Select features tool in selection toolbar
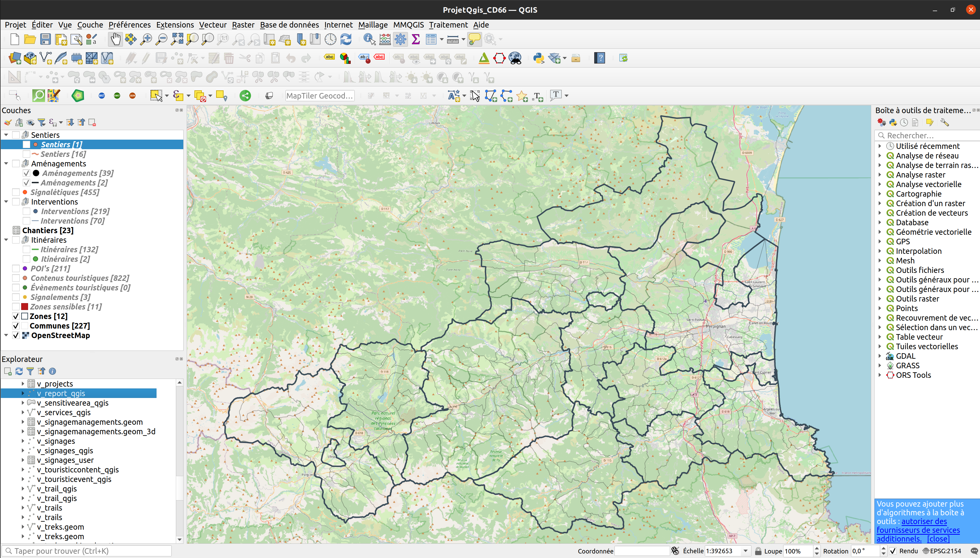 [x=156, y=96]
